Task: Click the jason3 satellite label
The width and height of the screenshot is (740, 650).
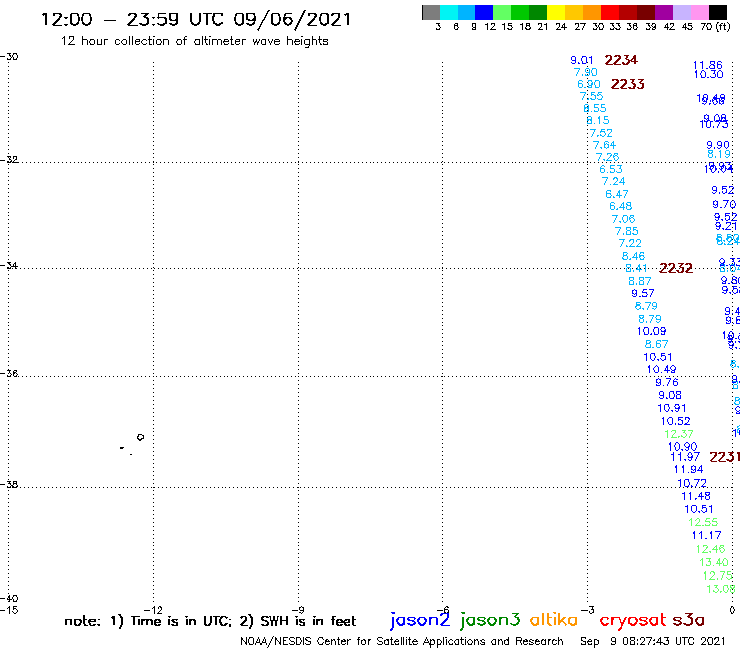Action: point(490,620)
